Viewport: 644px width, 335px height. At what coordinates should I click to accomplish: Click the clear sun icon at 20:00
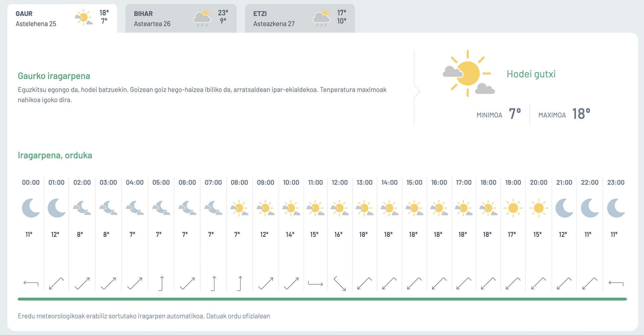(x=539, y=208)
